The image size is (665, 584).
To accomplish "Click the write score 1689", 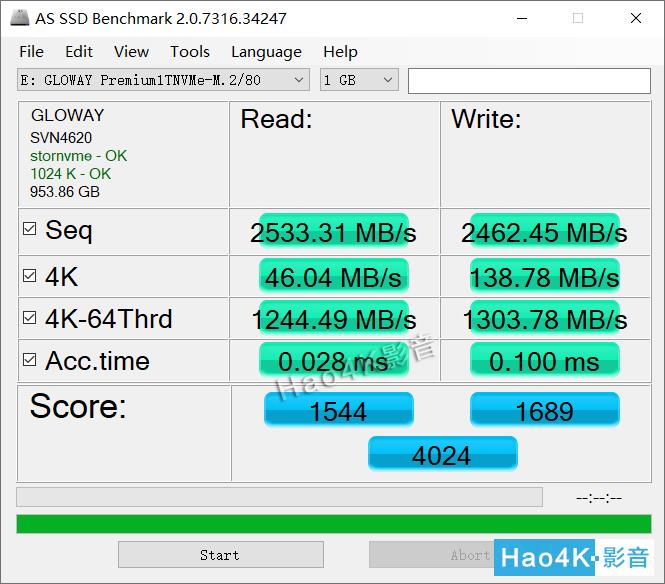I will click(545, 410).
